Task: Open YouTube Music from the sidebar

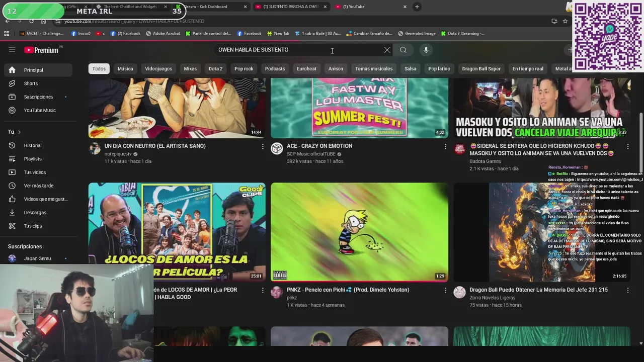Action: coord(38,110)
